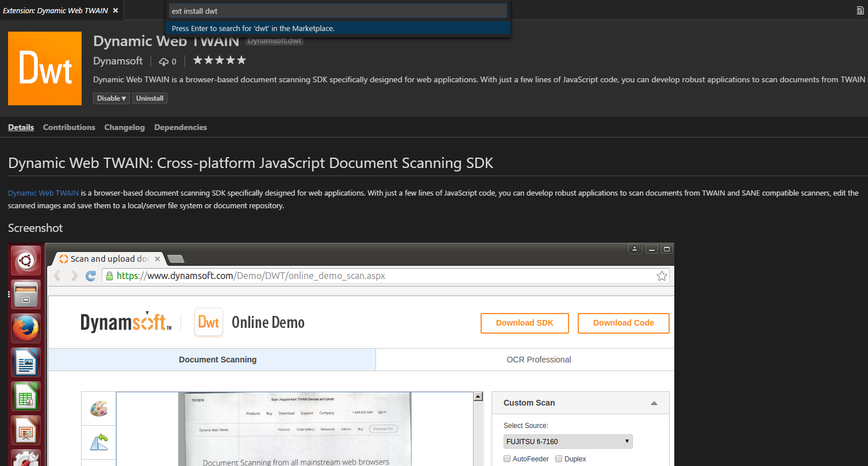Click the Firefox icon in the Ubuntu dock
868x466 pixels.
(26, 329)
